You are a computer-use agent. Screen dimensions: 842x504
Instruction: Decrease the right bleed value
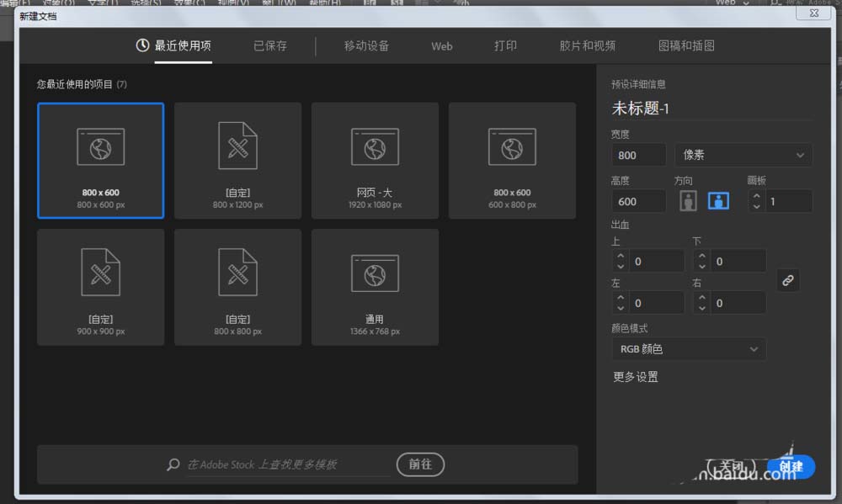[x=702, y=308]
